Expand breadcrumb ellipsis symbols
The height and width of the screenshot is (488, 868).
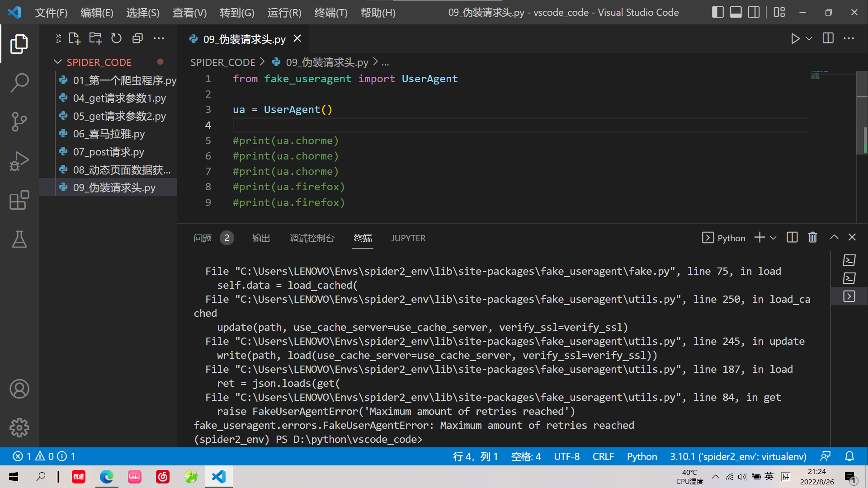click(x=385, y=62)
